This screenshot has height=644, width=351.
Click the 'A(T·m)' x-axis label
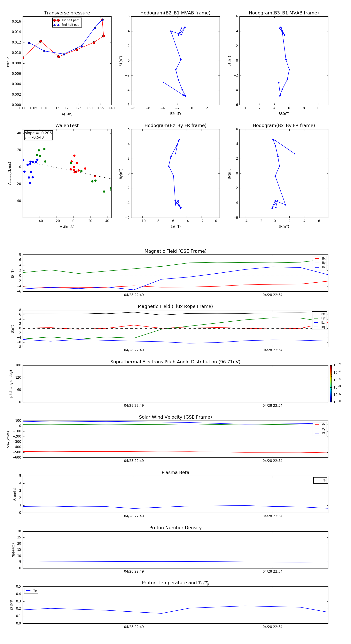pyautogui.click(x=67, y=114)
